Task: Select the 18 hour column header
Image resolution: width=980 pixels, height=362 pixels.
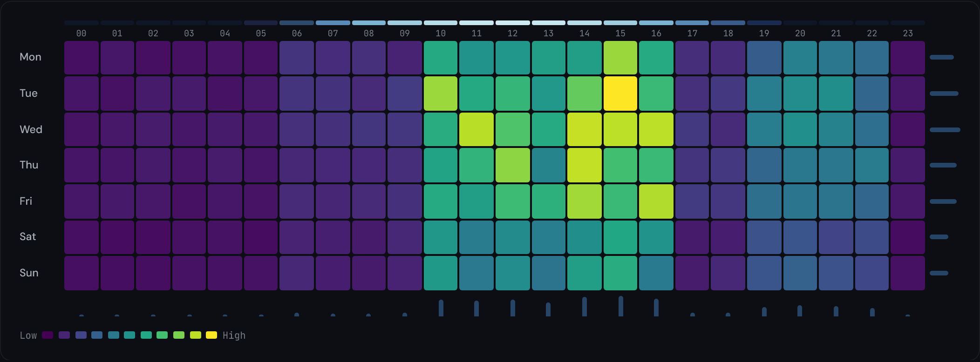Action: point(728,34)
